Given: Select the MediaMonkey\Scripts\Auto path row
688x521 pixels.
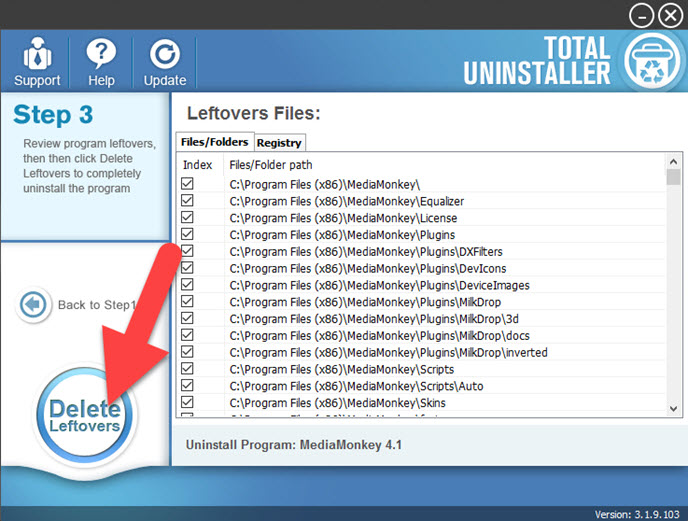Looking at the screenshot, I should [x=356, y=386].
